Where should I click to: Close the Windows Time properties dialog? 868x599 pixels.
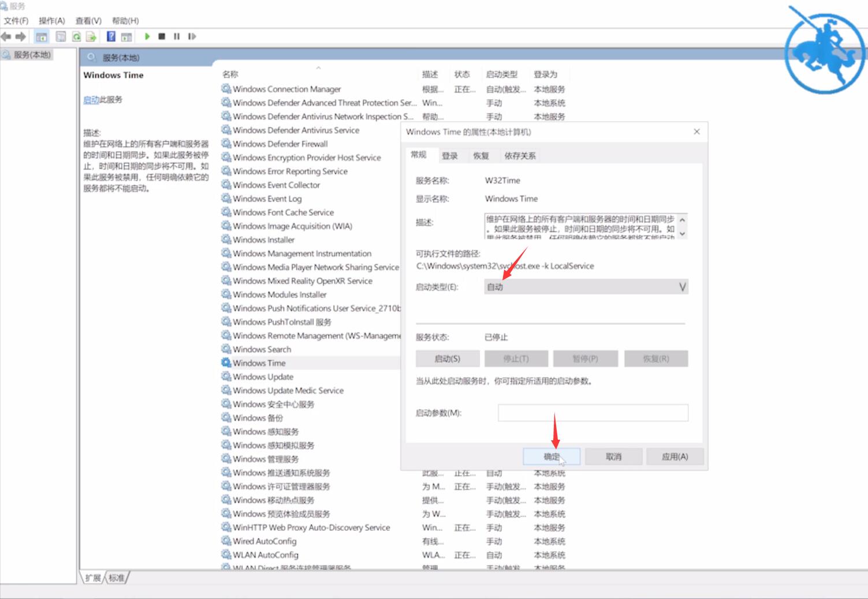pyautogui.click(x=696, y=132)
